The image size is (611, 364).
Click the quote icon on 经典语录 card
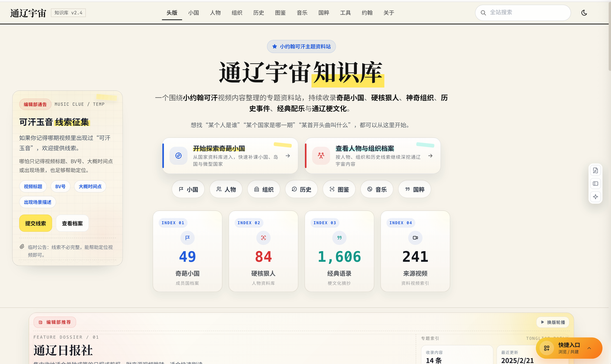[x=339, y=238]
